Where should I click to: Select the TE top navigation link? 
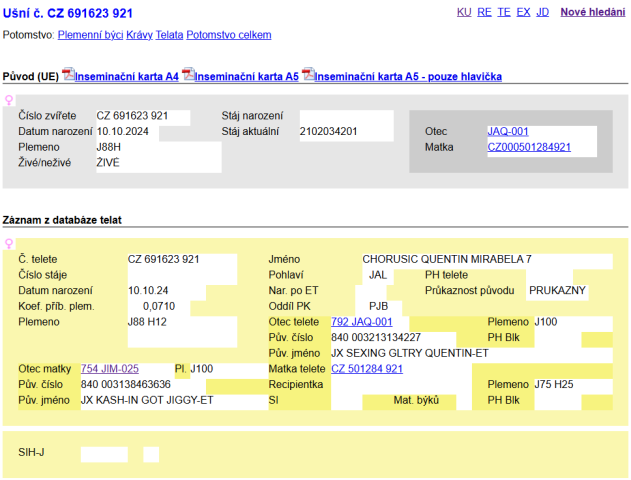pyautogui.click(x=504, y=12)
